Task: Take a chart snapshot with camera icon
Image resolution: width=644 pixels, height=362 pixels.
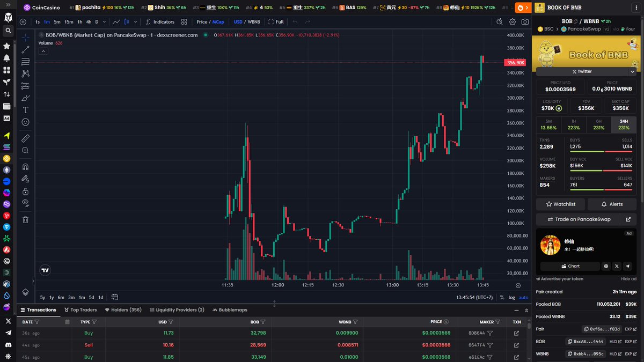Action: [525, 22]
